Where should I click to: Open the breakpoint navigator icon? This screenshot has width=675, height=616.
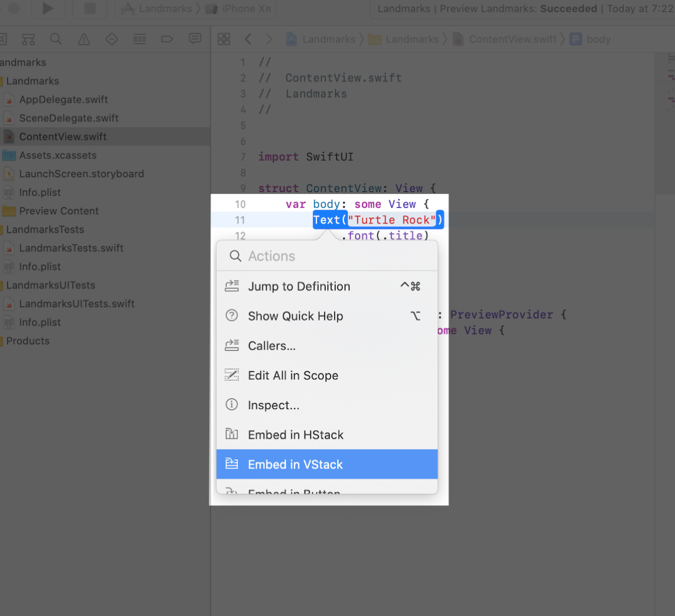167,39
